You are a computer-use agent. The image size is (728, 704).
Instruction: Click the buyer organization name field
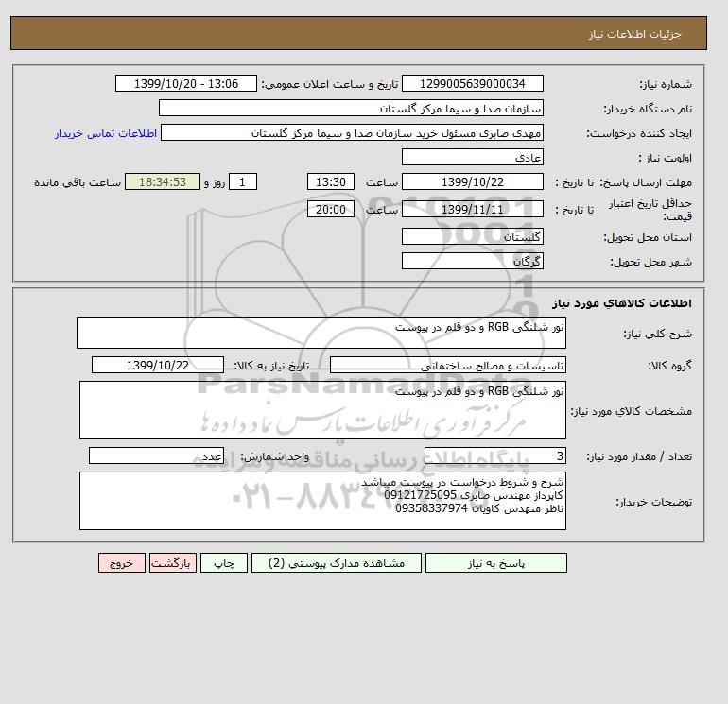point(351,108)
